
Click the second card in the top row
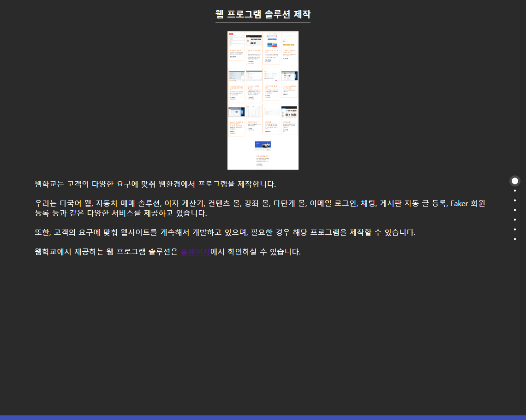click(254, 47)
